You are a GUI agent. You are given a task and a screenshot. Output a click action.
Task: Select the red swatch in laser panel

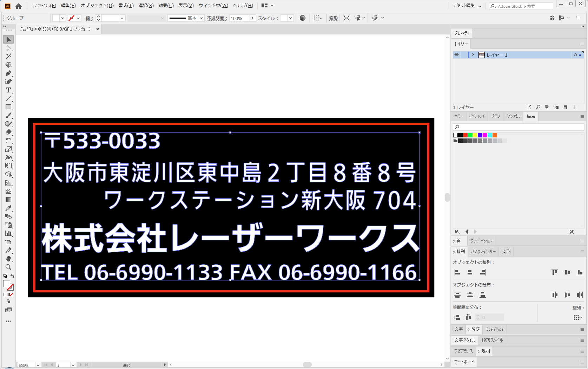[x=465, y=135]
